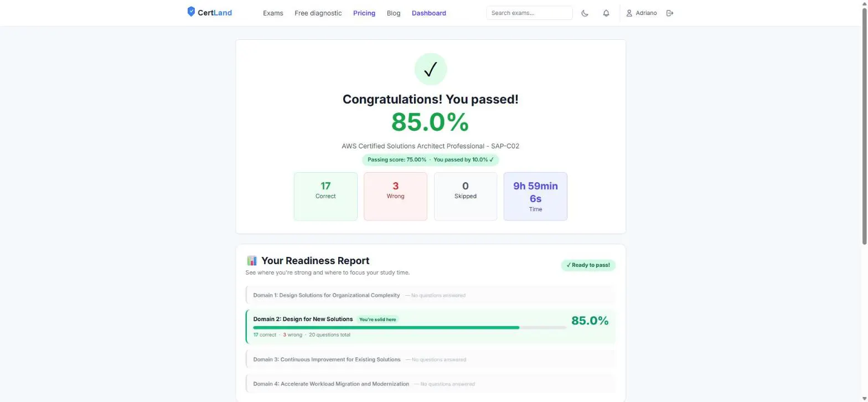Open notifications via the bell icon
Screen dimensions: 868x402
pos(606,13)
